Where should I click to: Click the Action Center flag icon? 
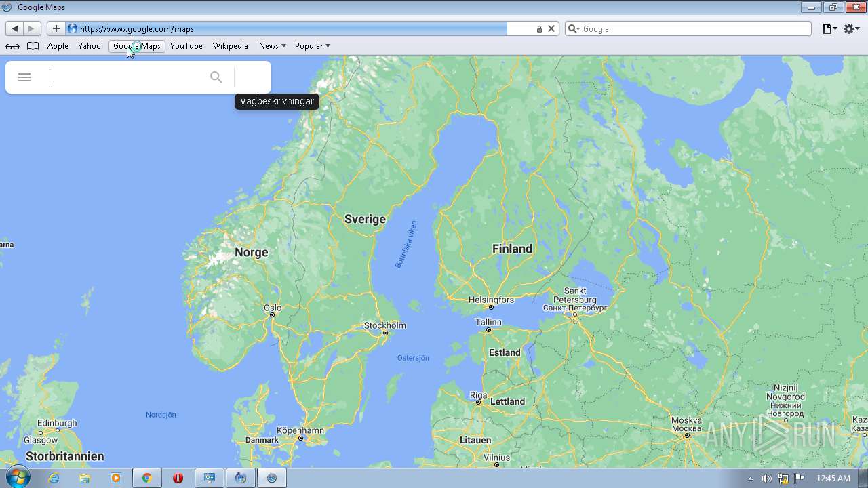coord(800,479)
